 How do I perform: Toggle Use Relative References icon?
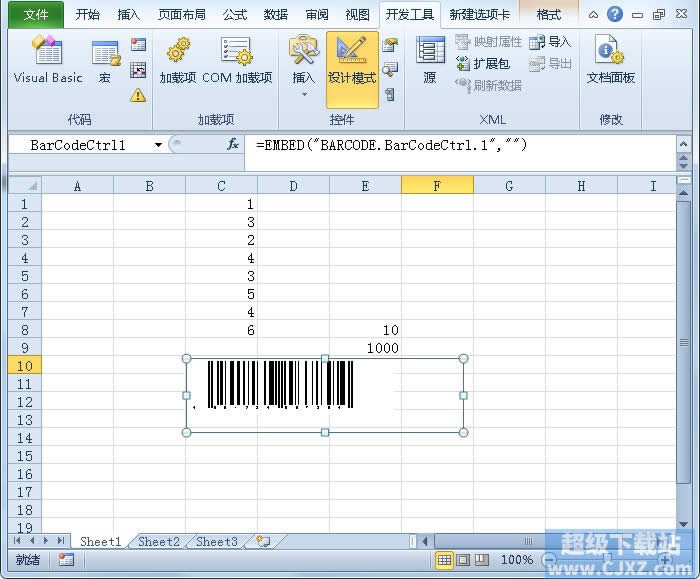[138, 70]
